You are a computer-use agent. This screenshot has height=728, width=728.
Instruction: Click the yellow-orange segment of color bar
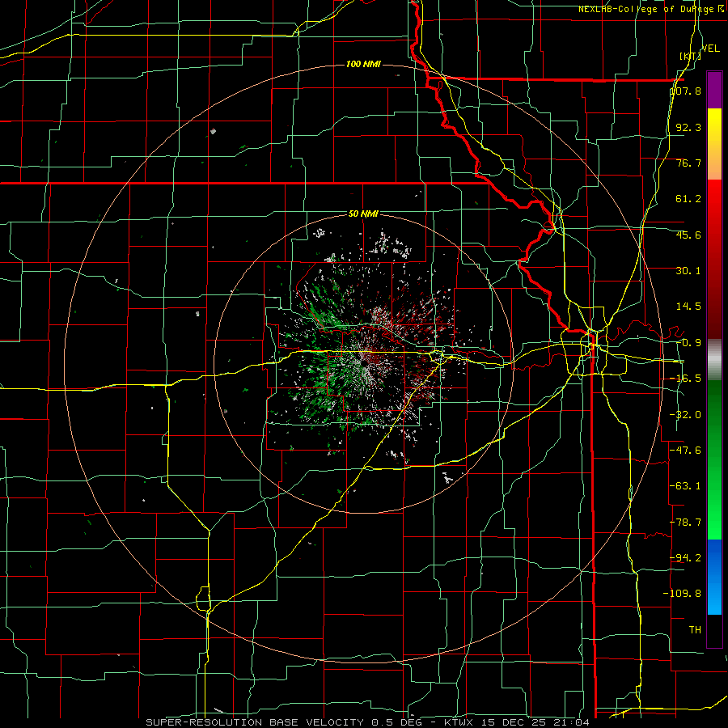pos(714,144)
